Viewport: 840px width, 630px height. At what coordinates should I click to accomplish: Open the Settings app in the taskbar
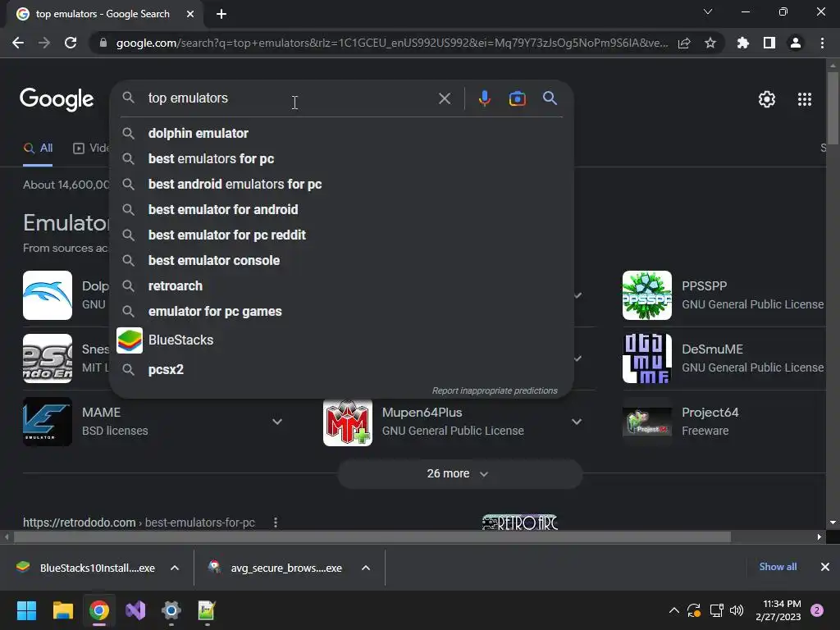(x=171, y=610)
